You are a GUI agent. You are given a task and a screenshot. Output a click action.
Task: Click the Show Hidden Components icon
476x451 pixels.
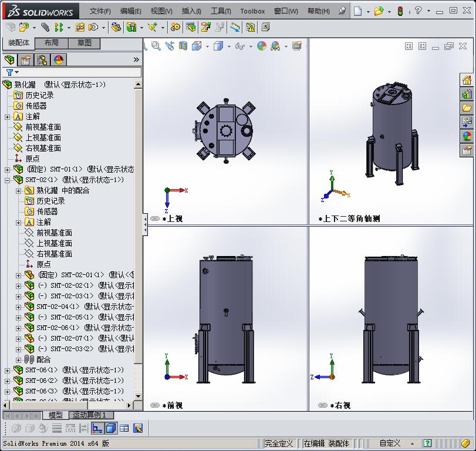116,28
